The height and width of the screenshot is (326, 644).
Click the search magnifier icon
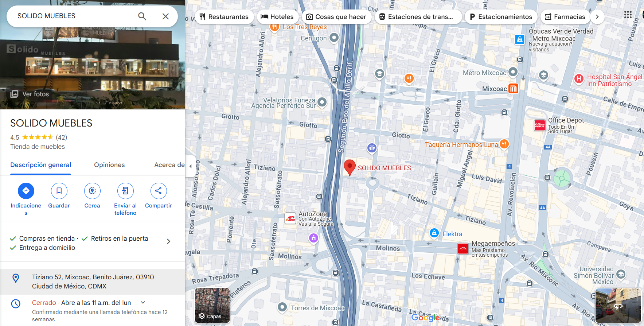click(x=142, y=16)
